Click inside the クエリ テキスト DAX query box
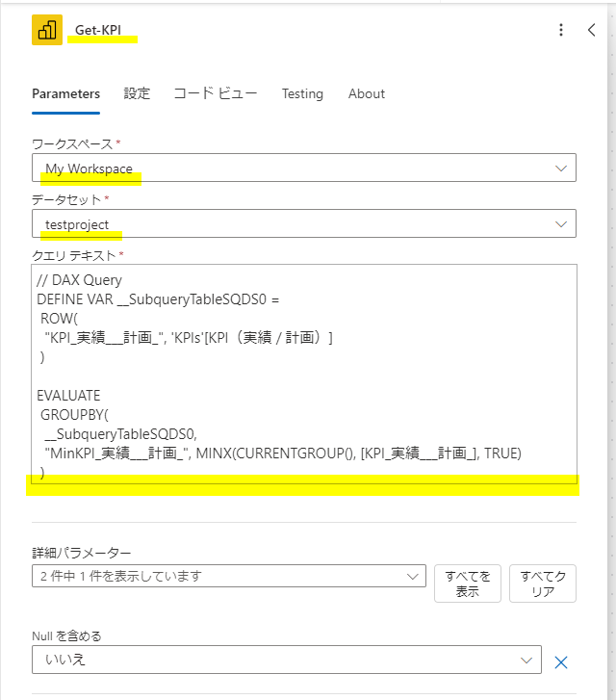 pos(304,375)
